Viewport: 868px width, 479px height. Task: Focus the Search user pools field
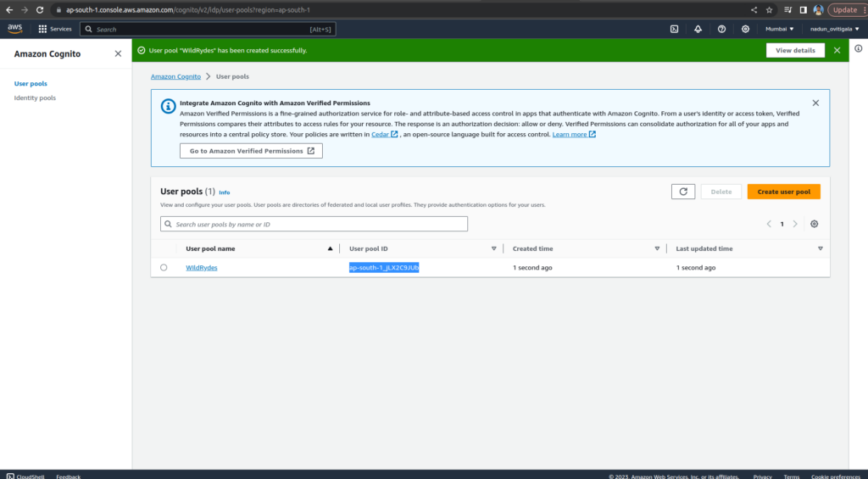click(x=314, y=225)
